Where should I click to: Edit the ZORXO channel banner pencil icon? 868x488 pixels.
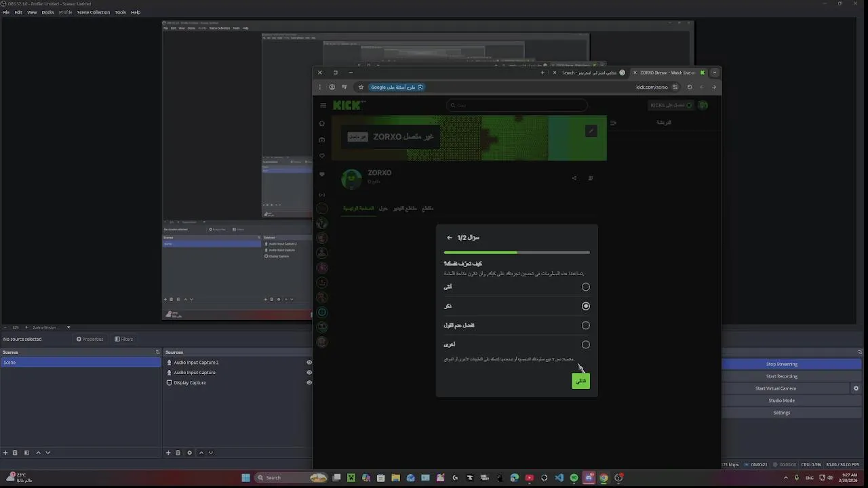click(591, 131)
